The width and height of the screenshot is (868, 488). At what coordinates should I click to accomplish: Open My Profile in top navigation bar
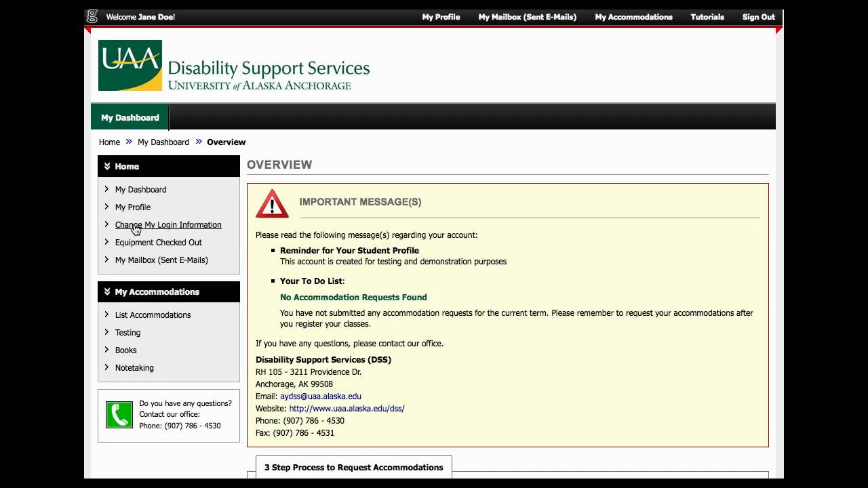441,17
